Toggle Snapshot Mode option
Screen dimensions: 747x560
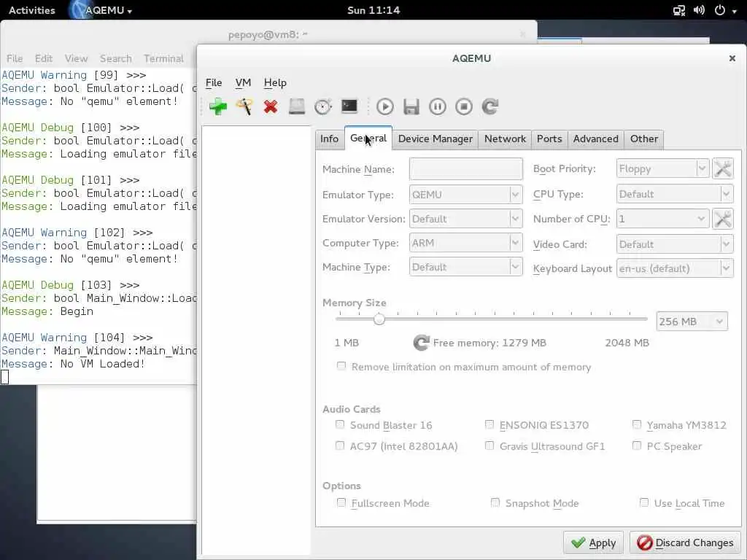(495, 502)
